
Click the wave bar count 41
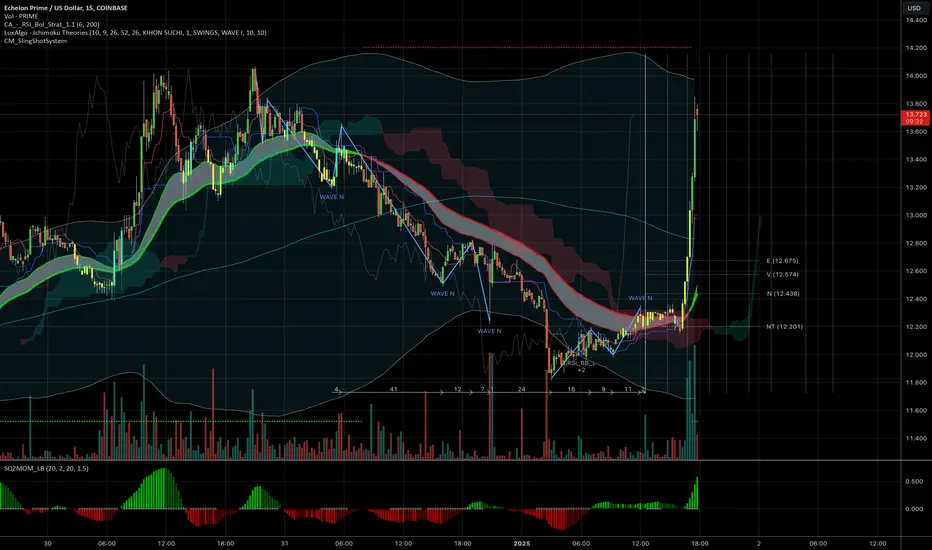393,389
